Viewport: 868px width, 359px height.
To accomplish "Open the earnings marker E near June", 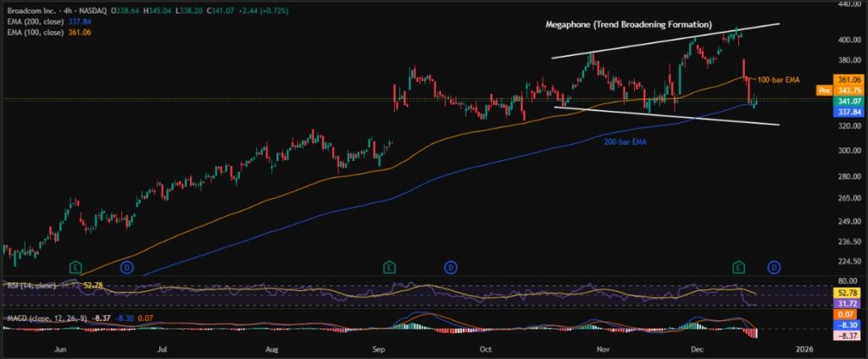I will pos(75,268).
